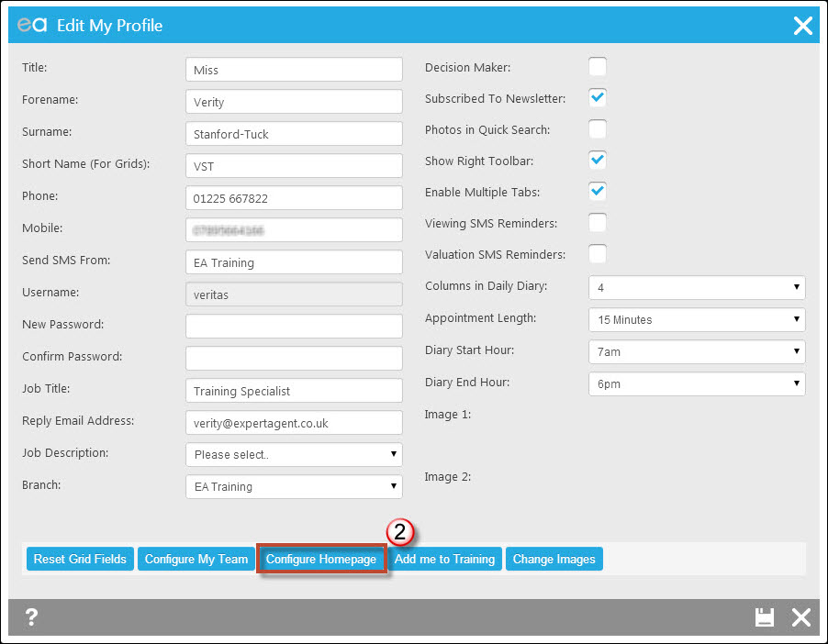This screenshot has height=644, width=828.
Task: Expand Diary End Hour dropdown
Action: [697, 383]
